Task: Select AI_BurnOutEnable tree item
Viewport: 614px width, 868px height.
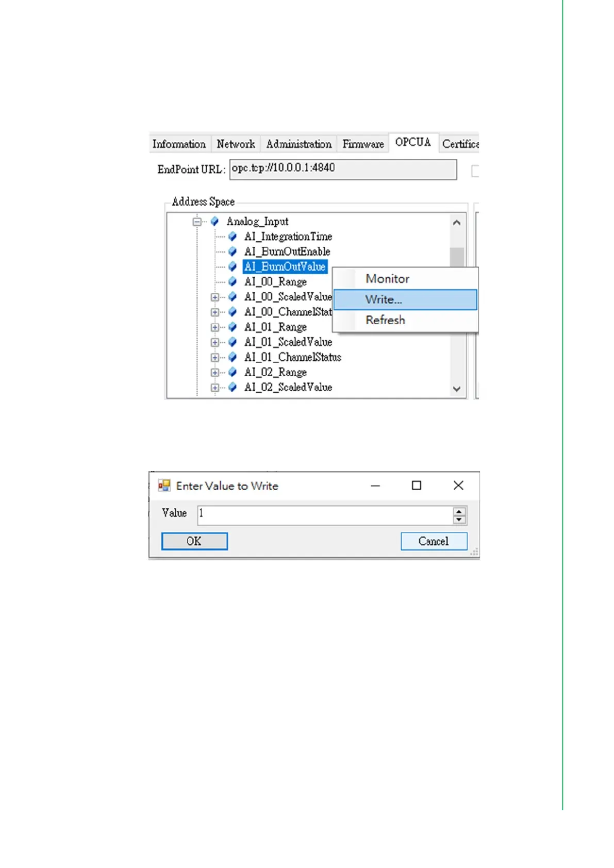Action: click(x=287, y=252)
